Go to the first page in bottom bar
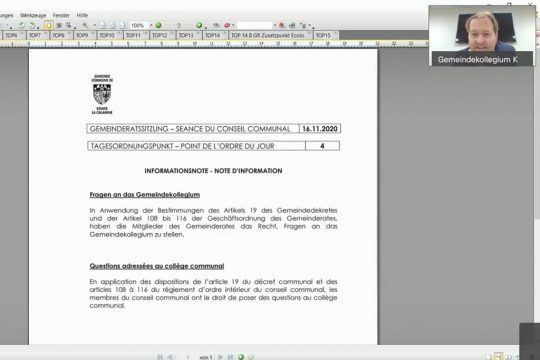This screenshot has width=540, height=360. [160, 357]
